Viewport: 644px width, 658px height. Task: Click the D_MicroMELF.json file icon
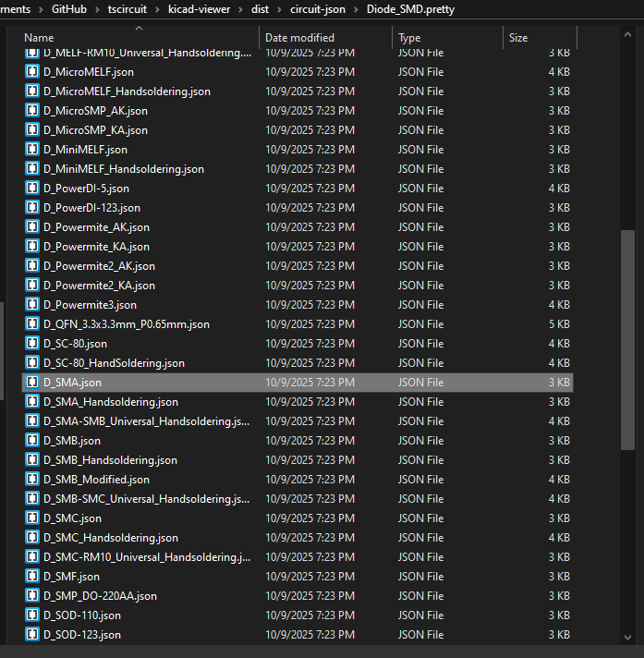pos(32,72)
